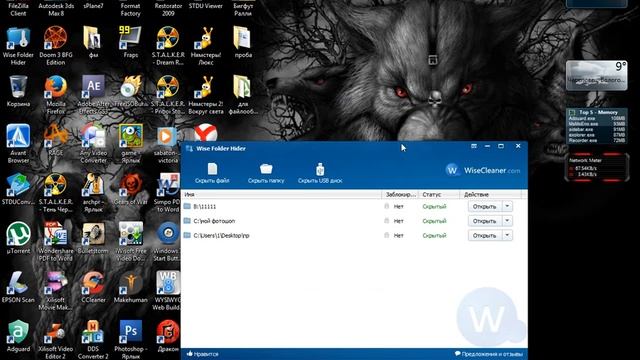This screenshot has width=640, height=360.
Task: Open the FreeISOBurner desktop icon
Action: point(131,91)
